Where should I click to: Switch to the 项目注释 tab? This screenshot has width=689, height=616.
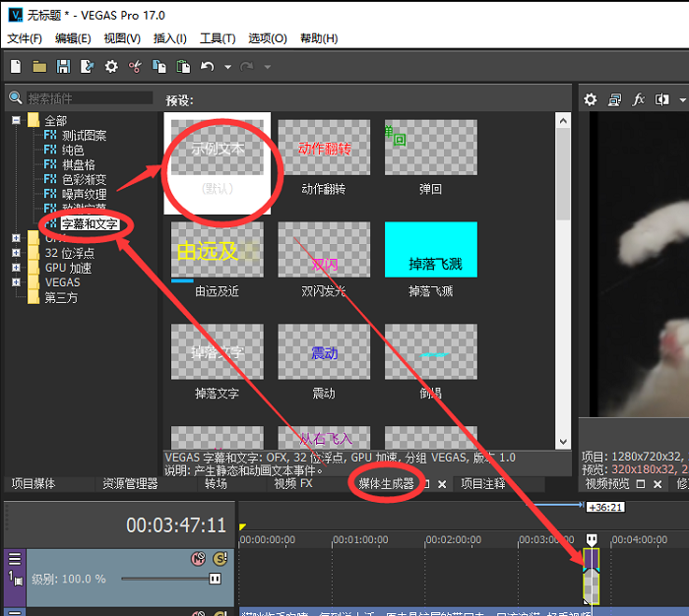[483, 484]
